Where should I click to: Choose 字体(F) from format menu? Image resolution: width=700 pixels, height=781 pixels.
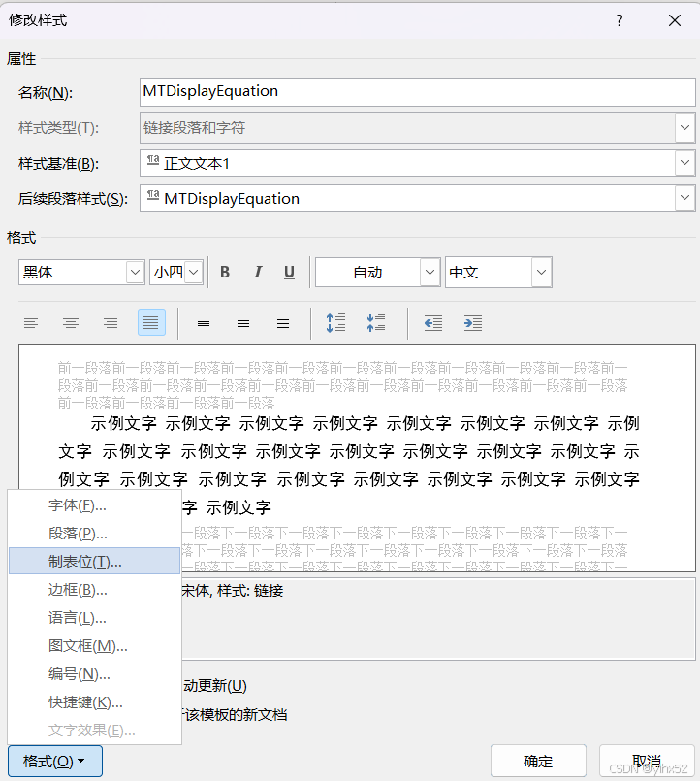tap(95, 505)
